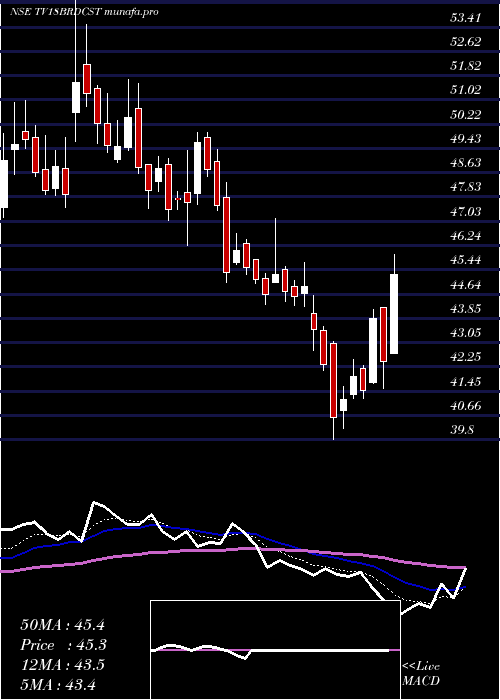Select the 50MA : 45.4 legend entry
This screenshot has height=700, width=500.
(62, 625)
